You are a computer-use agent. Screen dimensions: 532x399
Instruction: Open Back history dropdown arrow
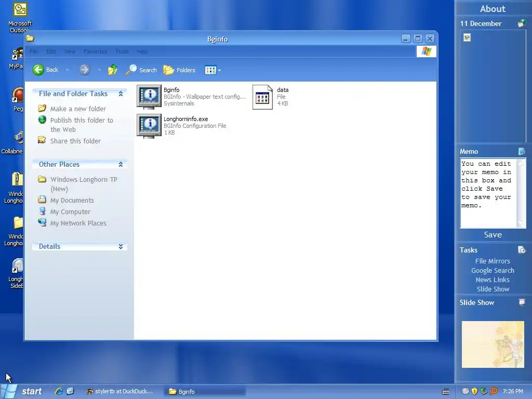tap(67, 70)
